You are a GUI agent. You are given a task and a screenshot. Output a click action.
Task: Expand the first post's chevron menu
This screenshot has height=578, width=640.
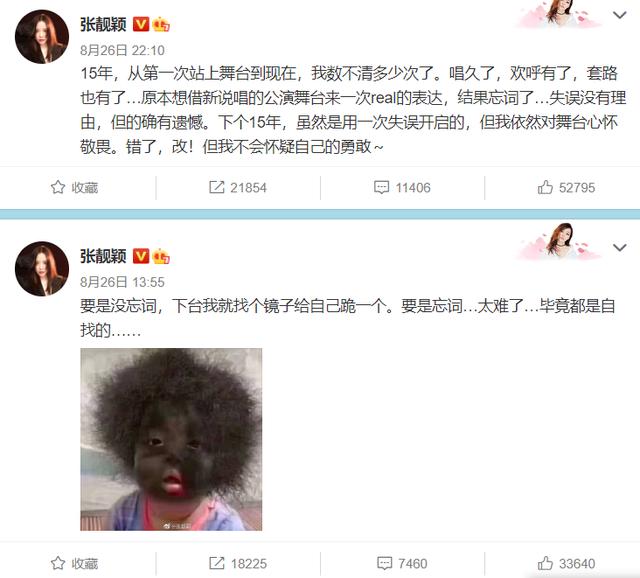click(620, 15)
